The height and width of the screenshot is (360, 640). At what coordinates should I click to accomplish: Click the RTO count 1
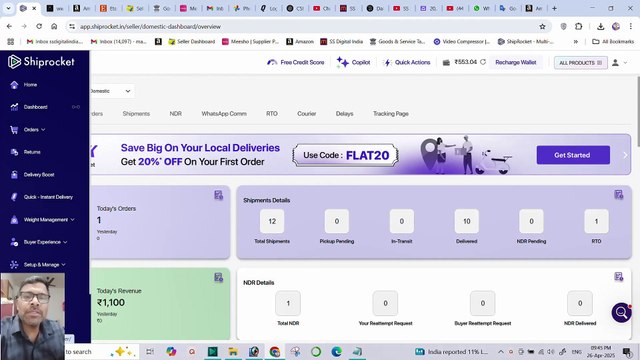pos(596,221)
